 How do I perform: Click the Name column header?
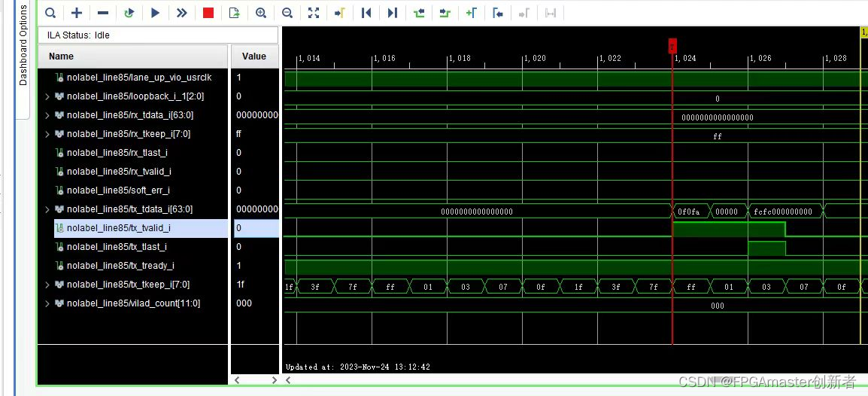(132, 56)
